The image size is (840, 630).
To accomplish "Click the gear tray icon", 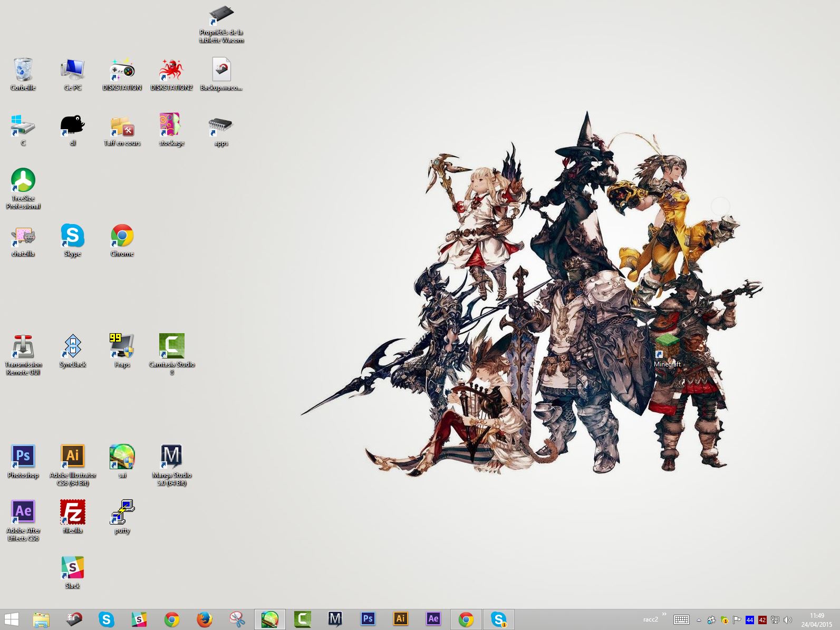I will click(711, 620).
